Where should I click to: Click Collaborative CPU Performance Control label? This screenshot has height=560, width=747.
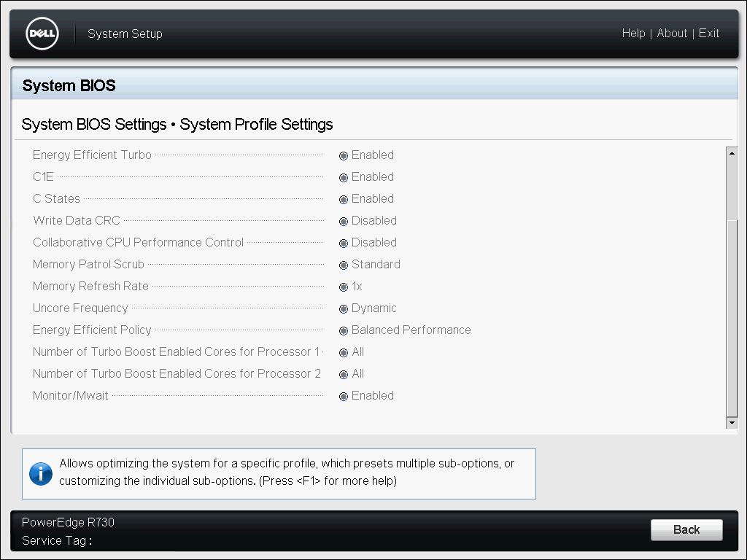click(138, 242)
